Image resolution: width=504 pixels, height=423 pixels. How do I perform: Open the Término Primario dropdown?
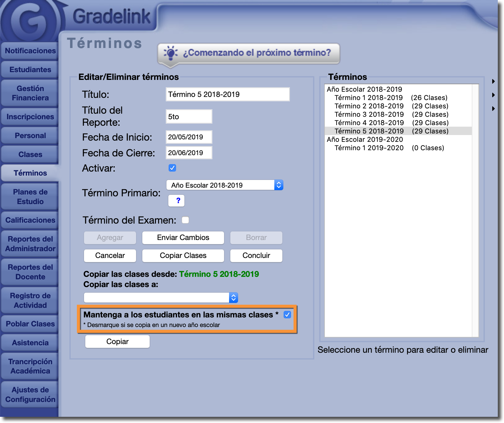(x=225, y=185)
